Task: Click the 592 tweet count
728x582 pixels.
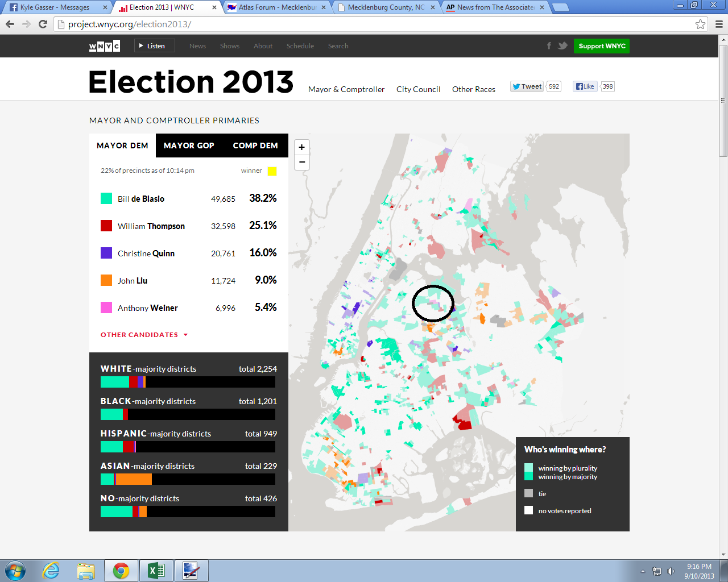Action: point(554,86)
